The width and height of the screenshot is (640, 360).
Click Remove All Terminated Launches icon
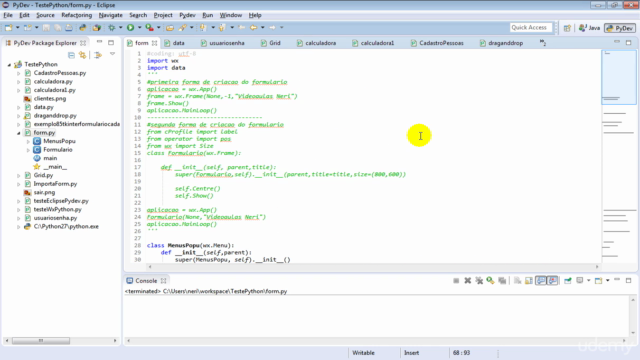[479, 281]
